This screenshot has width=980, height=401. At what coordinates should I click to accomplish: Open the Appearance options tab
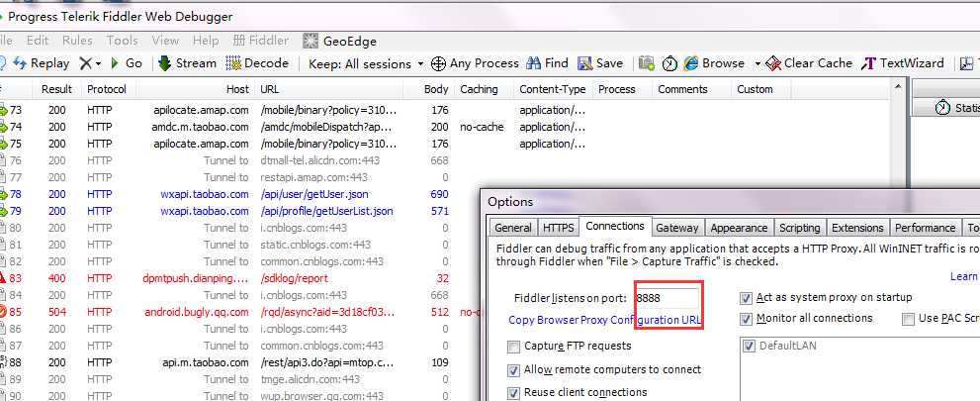point(739,228)
